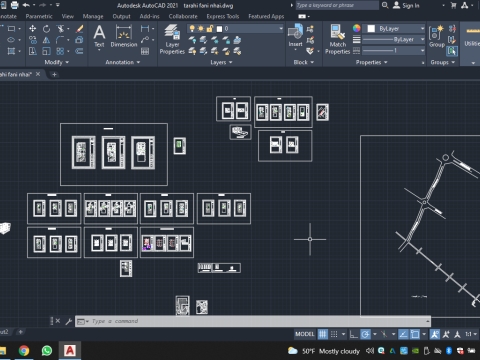Click MODEL space button in status bar
The width and height of the screenshot is (480, 360).
pyautogui.click(x=305, y=334)
